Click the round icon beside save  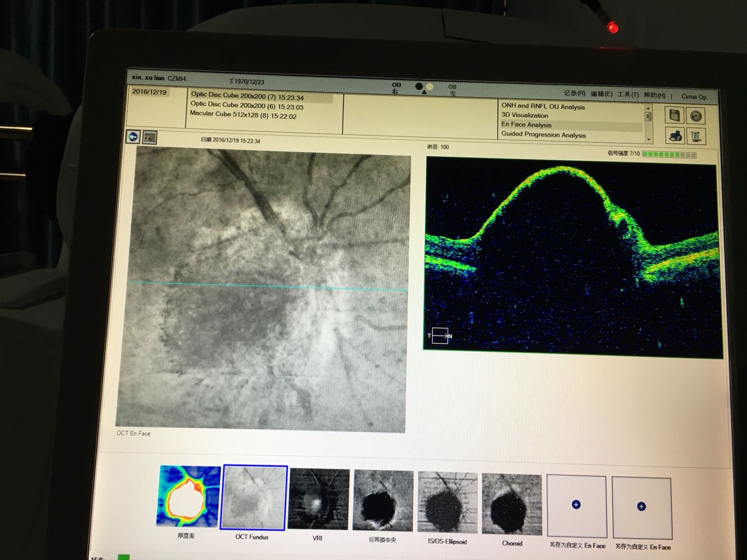(695, 116)
